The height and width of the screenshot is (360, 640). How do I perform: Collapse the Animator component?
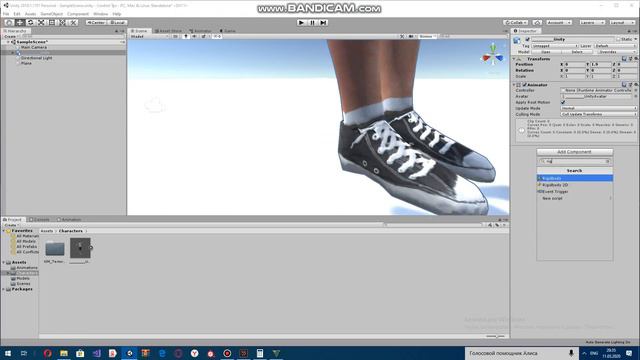[514, 85]
